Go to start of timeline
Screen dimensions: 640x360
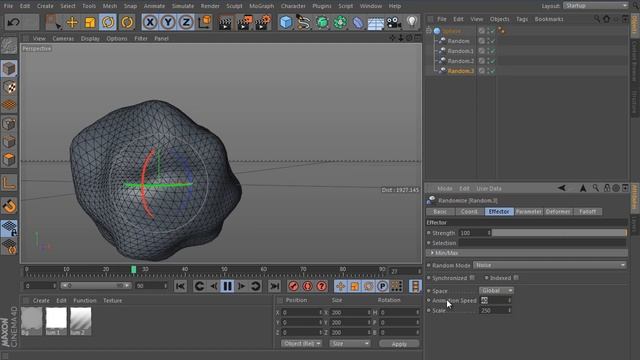[180, 286]
